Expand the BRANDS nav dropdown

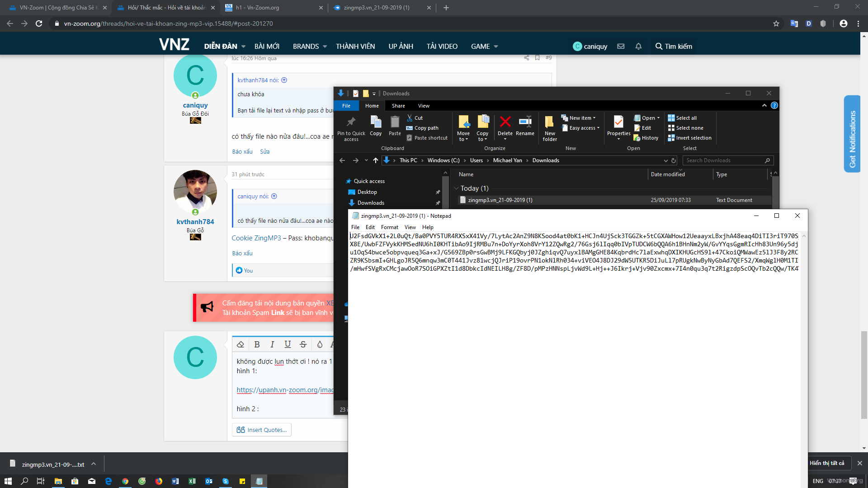point(325,47)
